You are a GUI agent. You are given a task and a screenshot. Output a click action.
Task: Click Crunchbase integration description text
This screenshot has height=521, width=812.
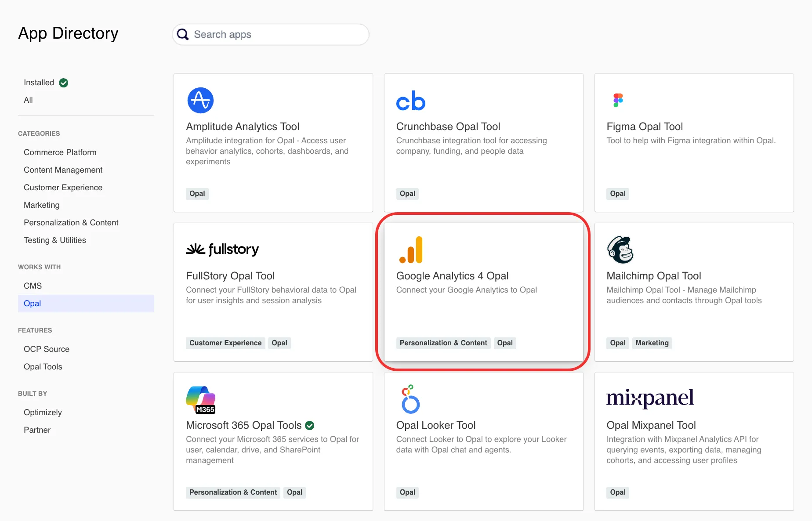[471, 146]
